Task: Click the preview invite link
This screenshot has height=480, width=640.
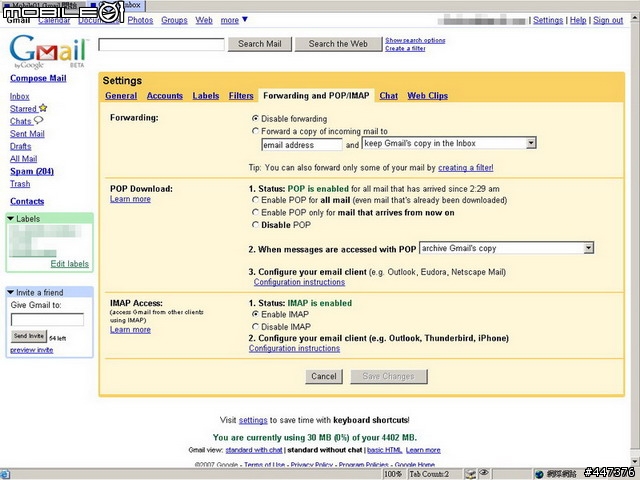Action: point(31,350)
